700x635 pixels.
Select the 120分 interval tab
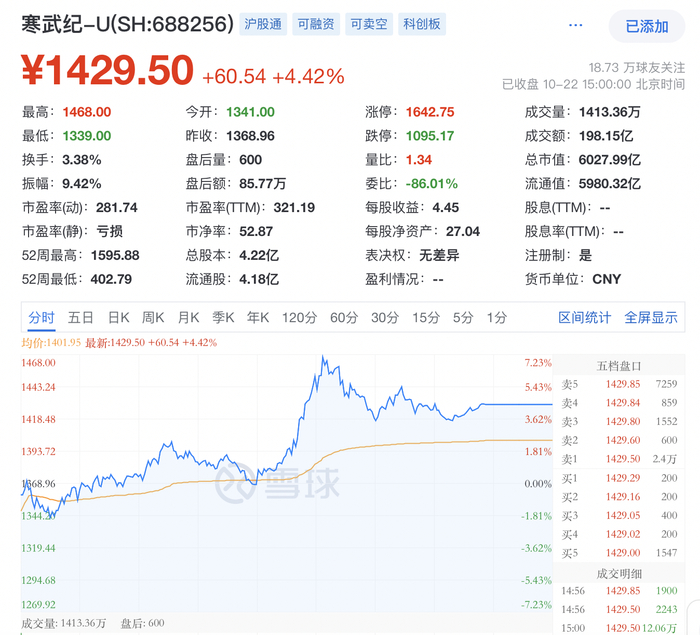(299, 318)
